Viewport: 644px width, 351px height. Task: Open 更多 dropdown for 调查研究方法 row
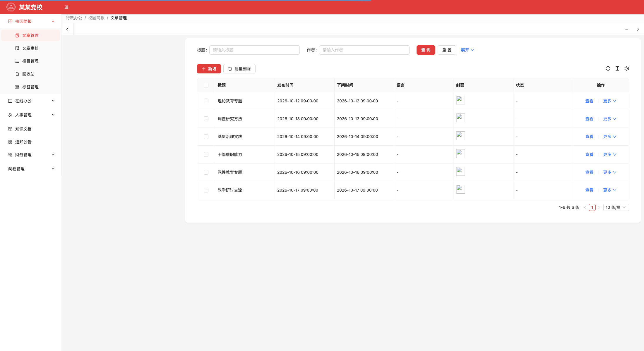pos(609,119)
